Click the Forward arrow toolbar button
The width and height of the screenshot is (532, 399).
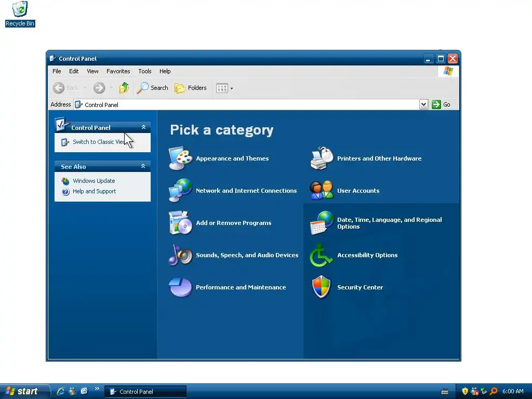tap(99, 88)
